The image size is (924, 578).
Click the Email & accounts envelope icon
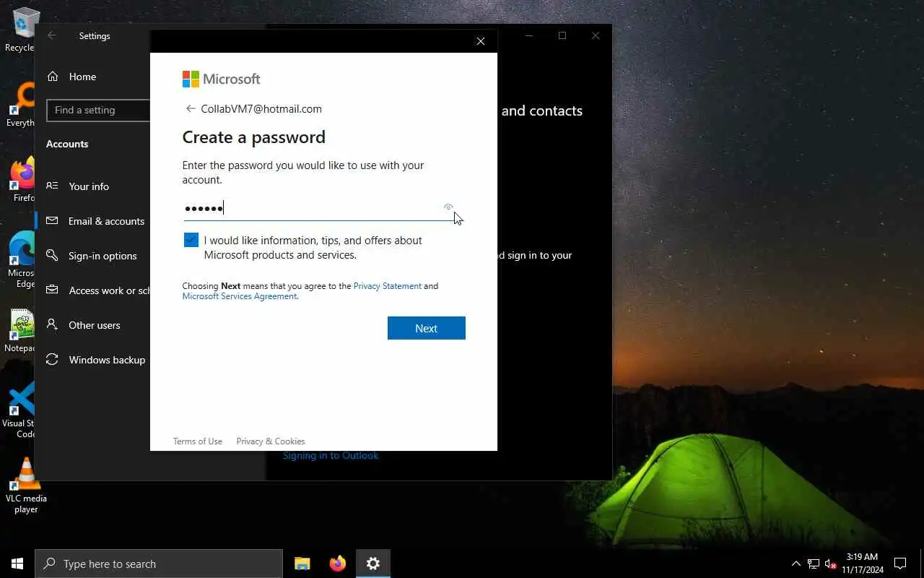tap(52, 220)
